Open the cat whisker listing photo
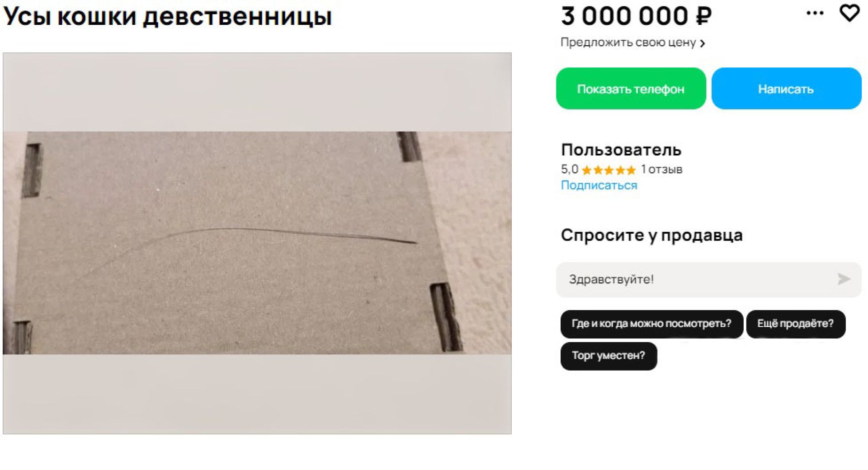This screenshot has height=470, width=868. tap(257, 243)
